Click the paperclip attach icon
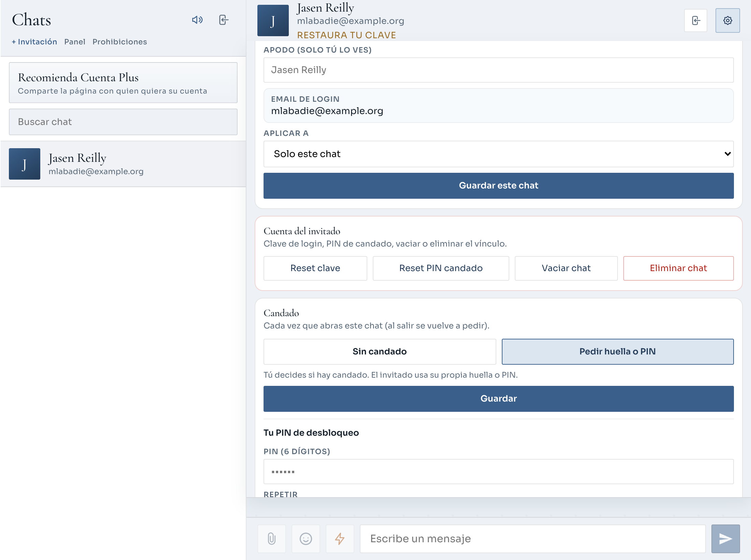The height and width of the screenshot is (560, 751). coord(272,538)
